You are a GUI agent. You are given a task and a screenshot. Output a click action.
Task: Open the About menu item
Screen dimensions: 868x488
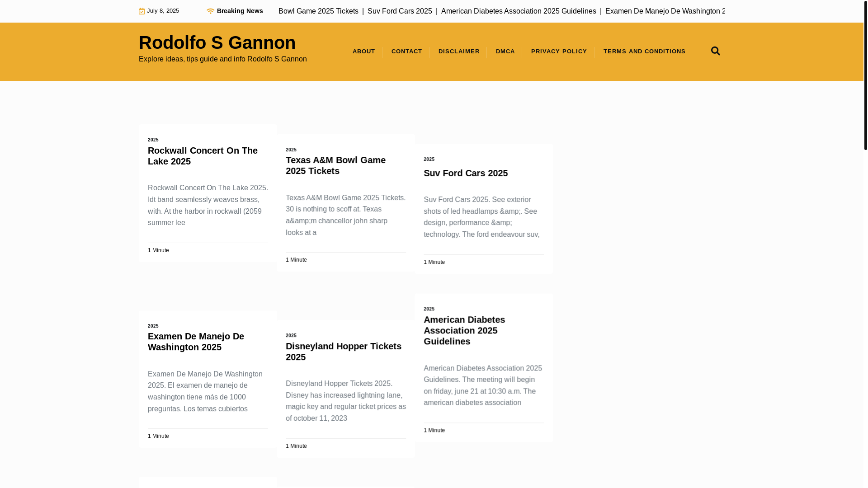click(363, 52)
